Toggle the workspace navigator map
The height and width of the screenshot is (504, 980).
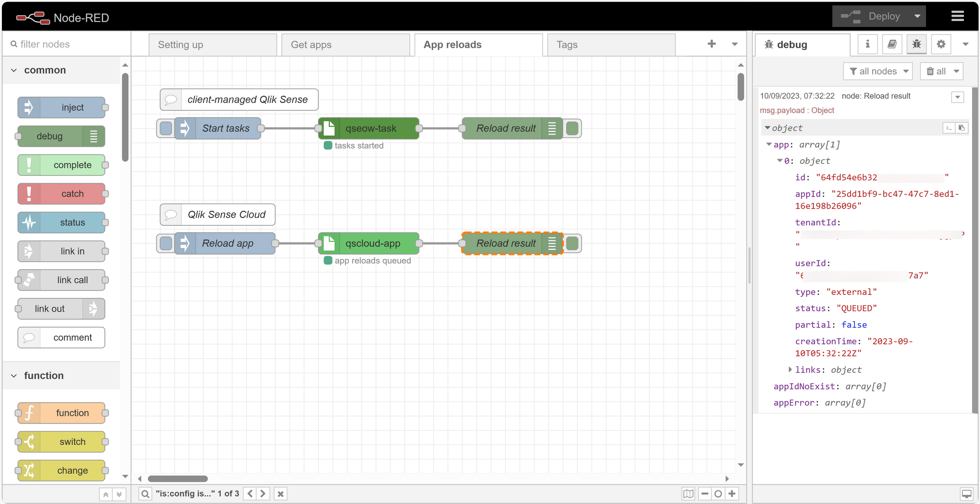tap(688, 494)
